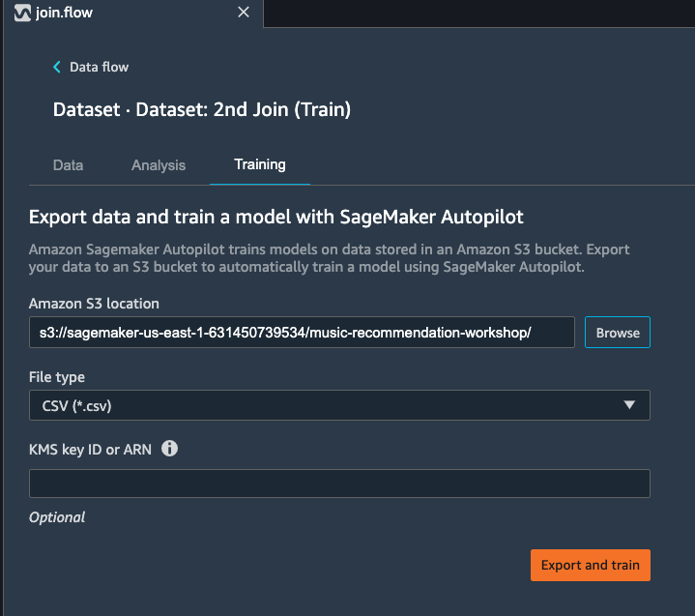Click the Browse button
The width and height of the screenshot is (695, 616).
pos(618,332)
